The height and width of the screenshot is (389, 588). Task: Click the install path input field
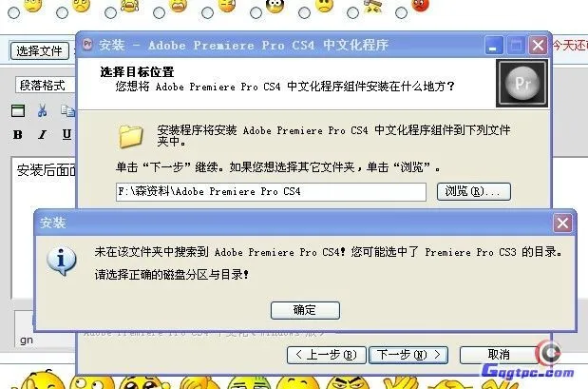pyautogui.click(x=271, y=192)
